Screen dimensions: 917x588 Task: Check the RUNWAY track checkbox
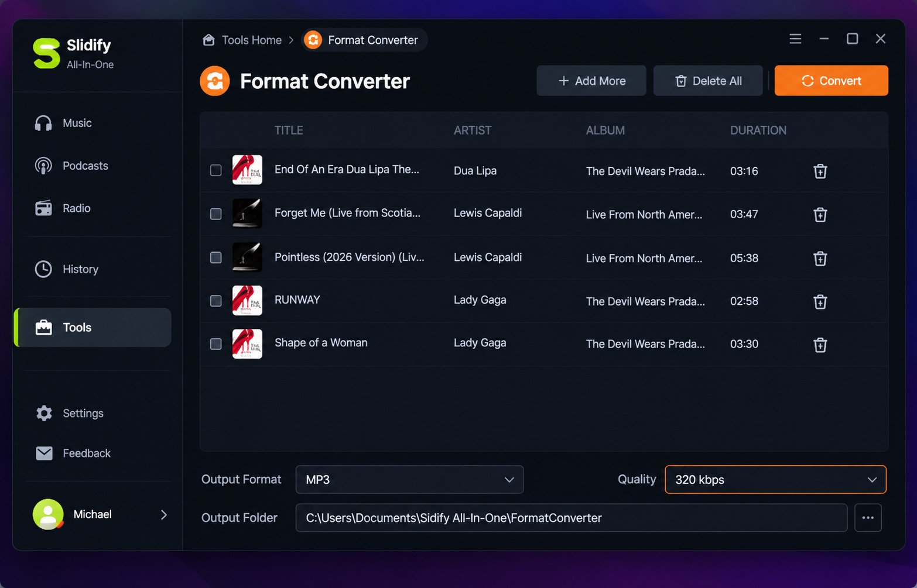pos(216,301)
